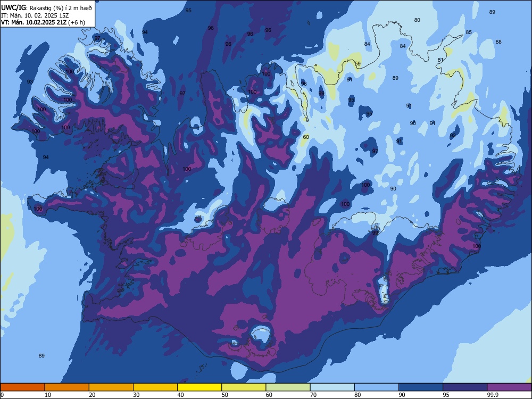Click the '92' humidity value on the map

pos(453,135)
